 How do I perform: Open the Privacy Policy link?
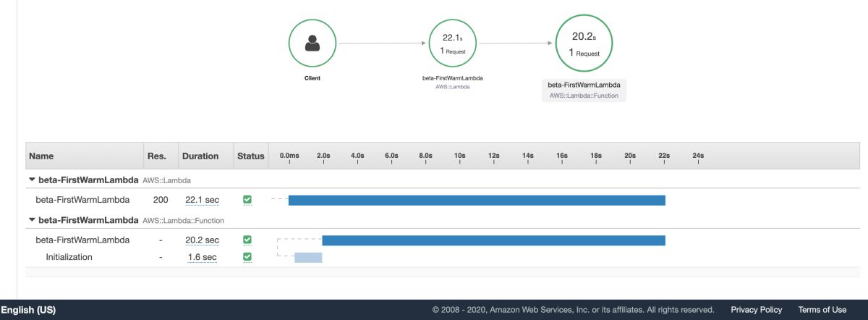pos(756,310)
